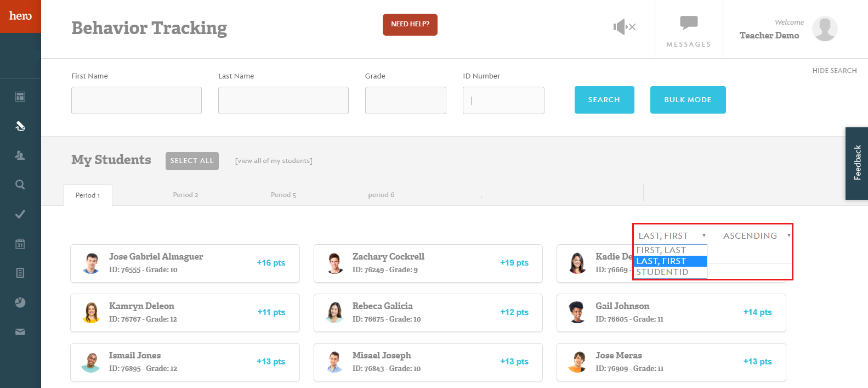Click Kadie's student photo

click(x=577, y=263)
